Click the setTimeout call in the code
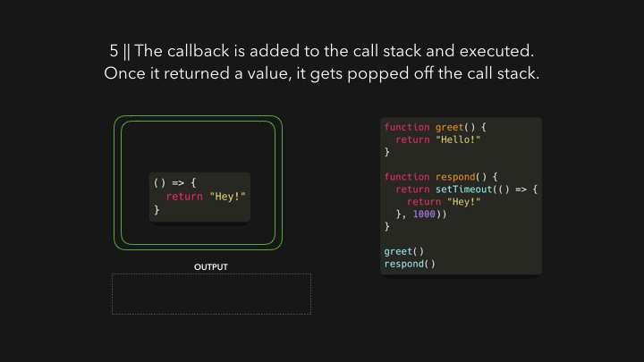Viewport: 644px width, 362px height. 463,189
